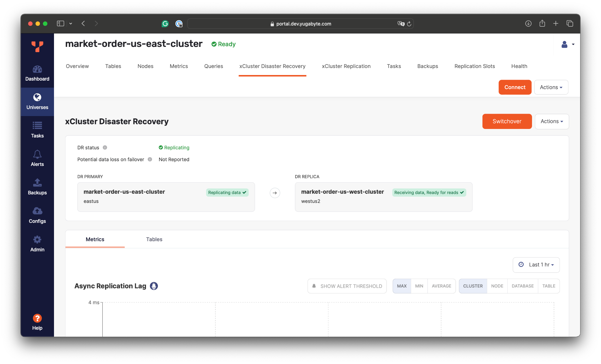Go to Backups in left sidebar
The width and height of the screenshot is (601, 364).
(x=37, y=186)
